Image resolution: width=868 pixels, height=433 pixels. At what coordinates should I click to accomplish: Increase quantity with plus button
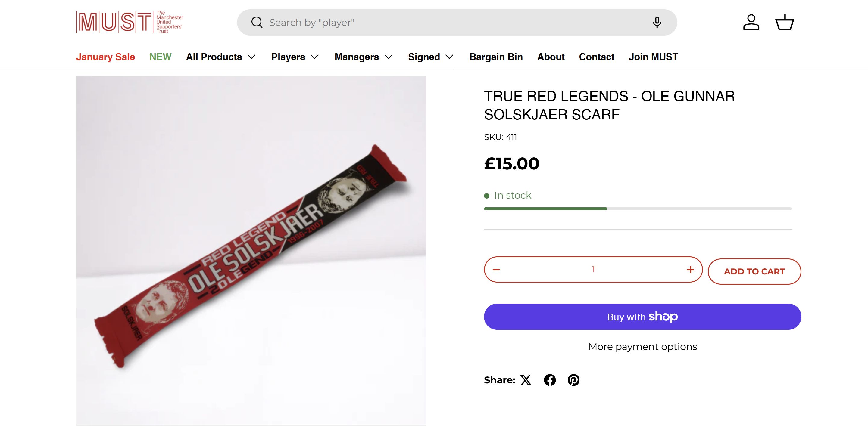tap(690, 269)
